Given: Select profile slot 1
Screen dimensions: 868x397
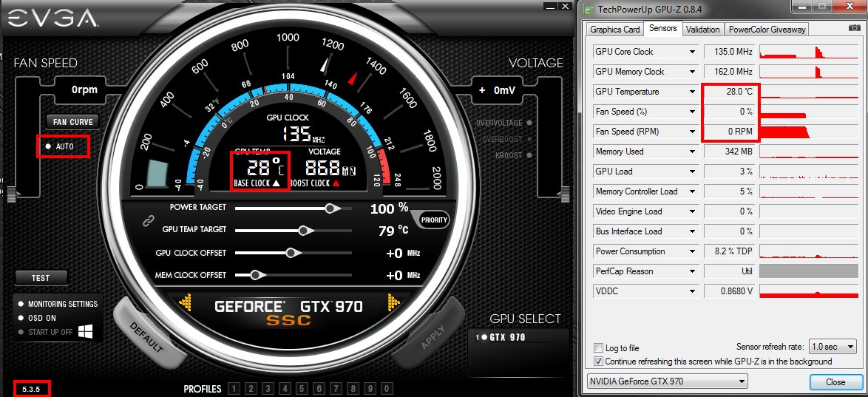Looking at the screenshot, I should pos(234,389).
